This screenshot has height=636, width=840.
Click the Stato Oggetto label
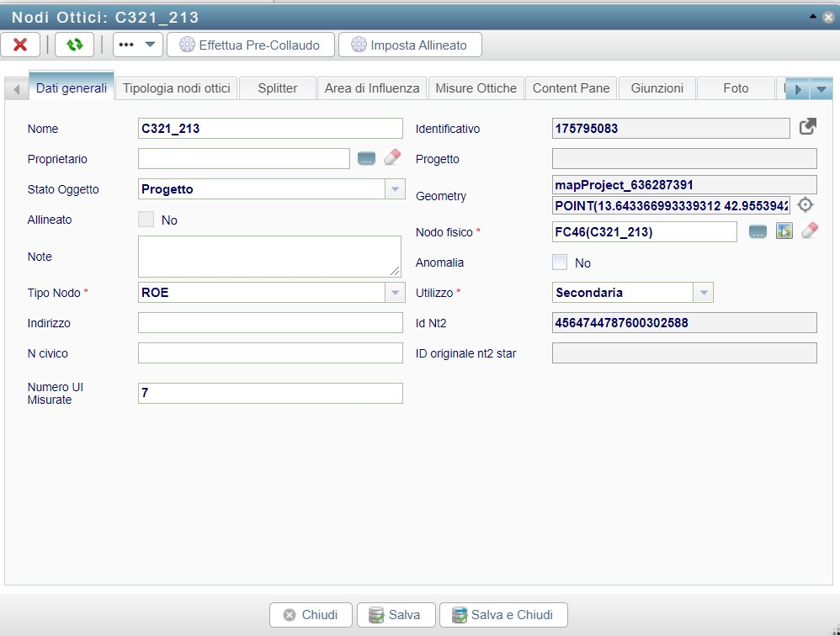[62, 189]
